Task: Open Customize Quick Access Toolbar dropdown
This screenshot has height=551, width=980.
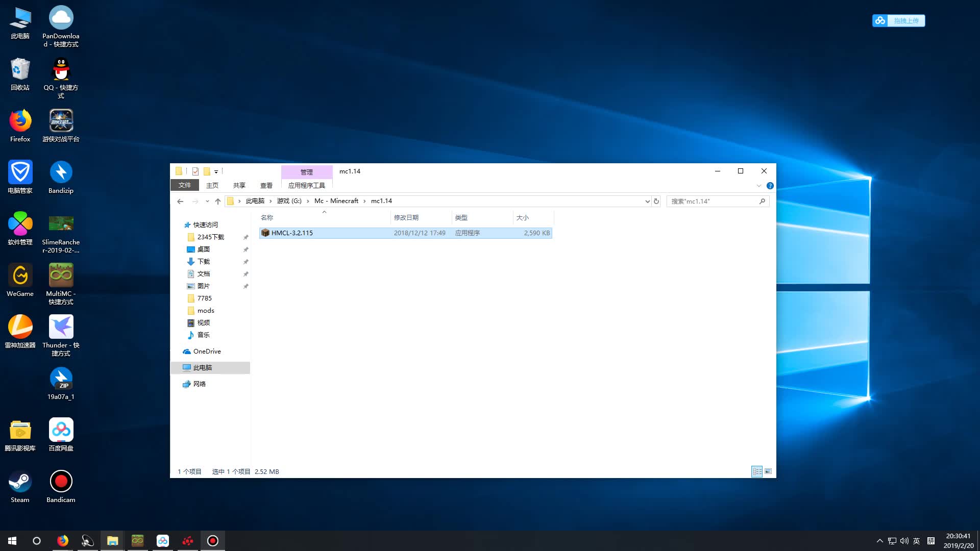Action: pyautogui.click(x=216, y=171)
